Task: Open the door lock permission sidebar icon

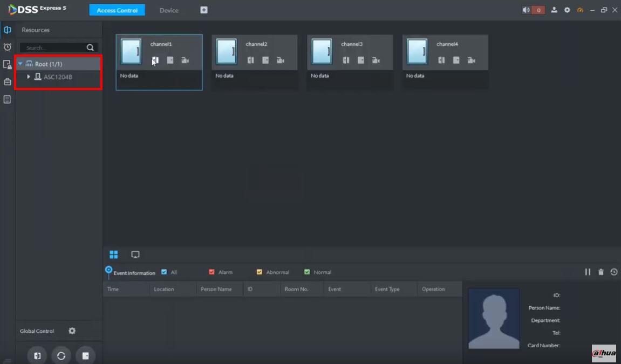Action: coord(7,65)
